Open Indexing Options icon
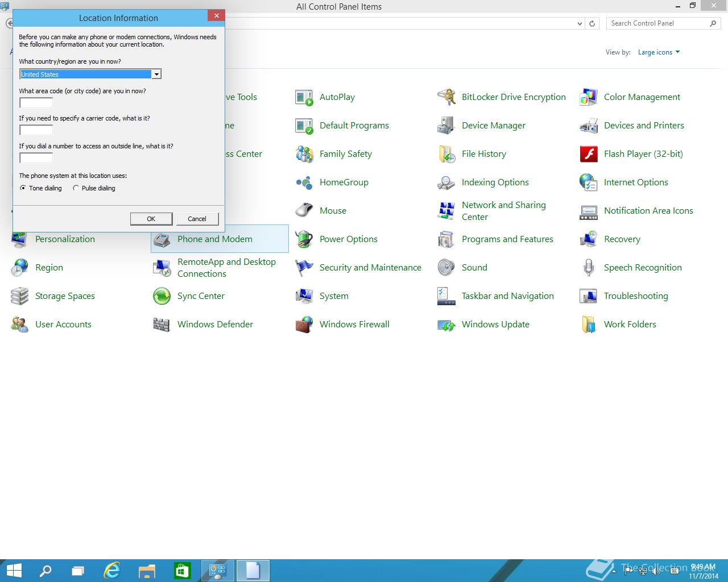728x582 pixels. pyautogui.click(x=446, y=182)
